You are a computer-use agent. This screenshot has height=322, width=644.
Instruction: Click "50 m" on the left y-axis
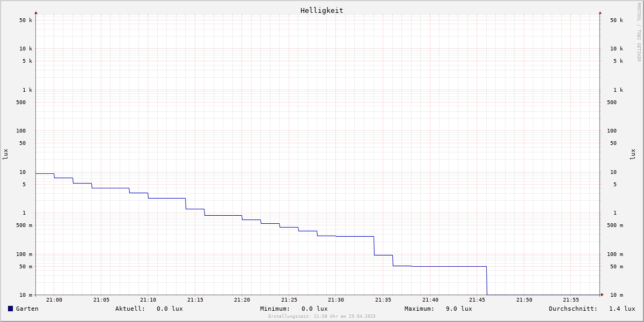(26, 267)
